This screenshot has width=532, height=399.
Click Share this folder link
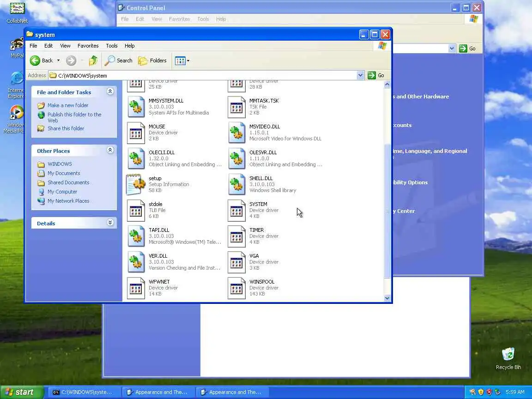[66, 128]
